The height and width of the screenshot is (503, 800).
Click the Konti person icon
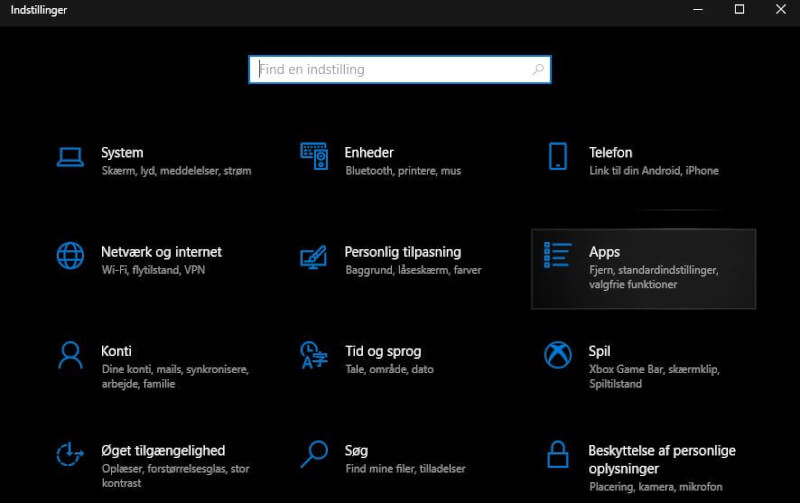pyautogui.click(x=70, y=355)
